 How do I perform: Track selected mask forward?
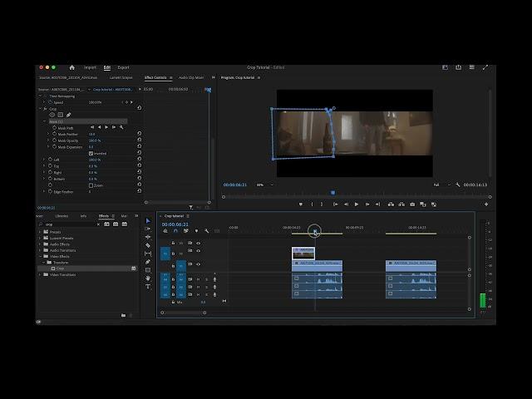(106, 127)
